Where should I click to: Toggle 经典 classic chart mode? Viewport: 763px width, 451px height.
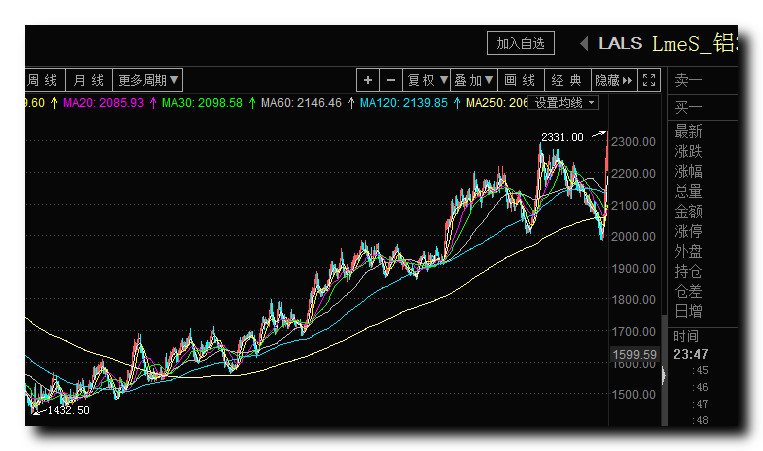coord(567,80)
